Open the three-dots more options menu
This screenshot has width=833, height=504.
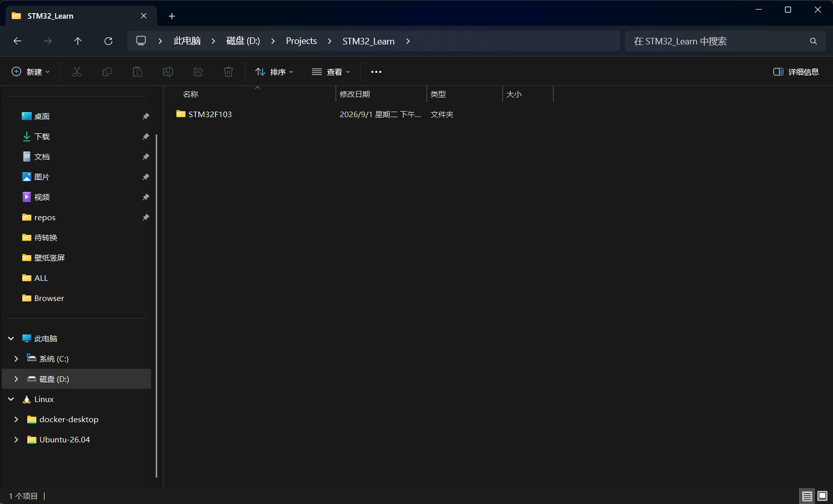point(377,72)
